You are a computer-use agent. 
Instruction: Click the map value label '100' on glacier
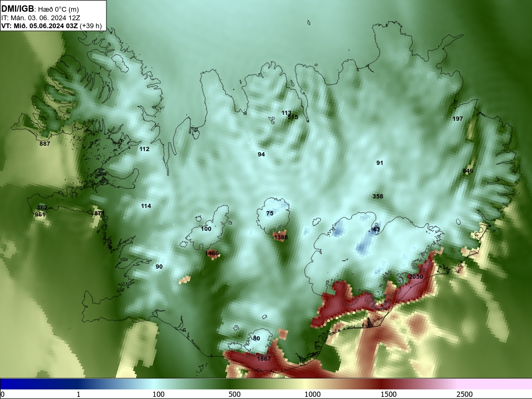[x=206, y=229]
